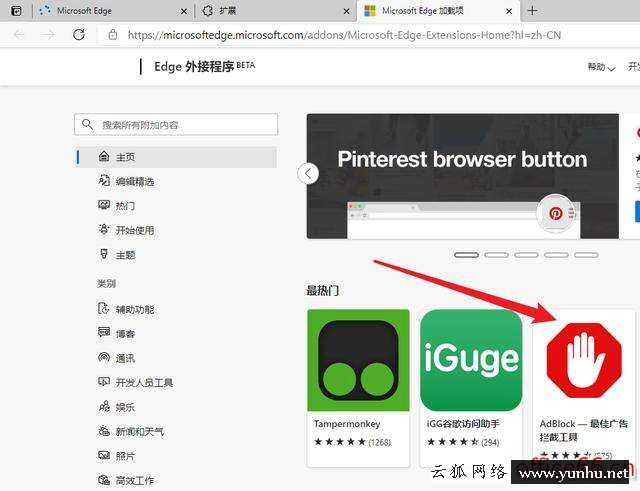This screenshot has width=640, height=491.
Task: Click the forward navigation arrow
Action: tap(49, 35)
